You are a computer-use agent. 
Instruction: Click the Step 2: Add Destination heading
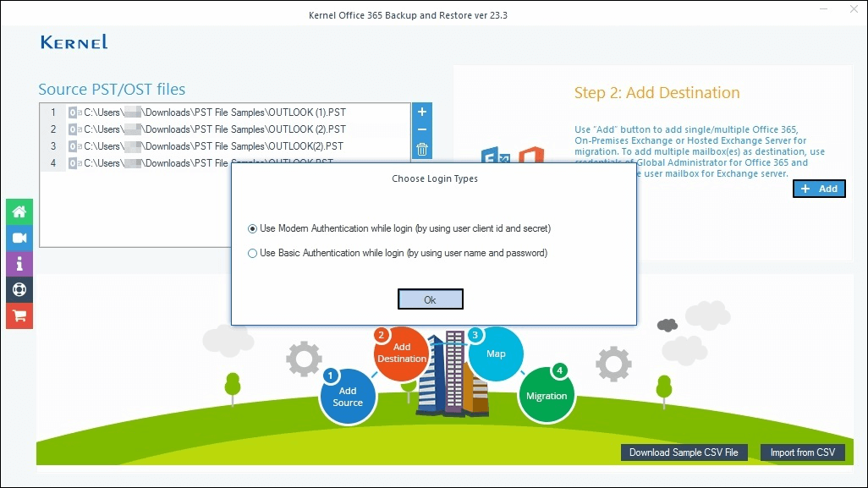tap(656, 92)
